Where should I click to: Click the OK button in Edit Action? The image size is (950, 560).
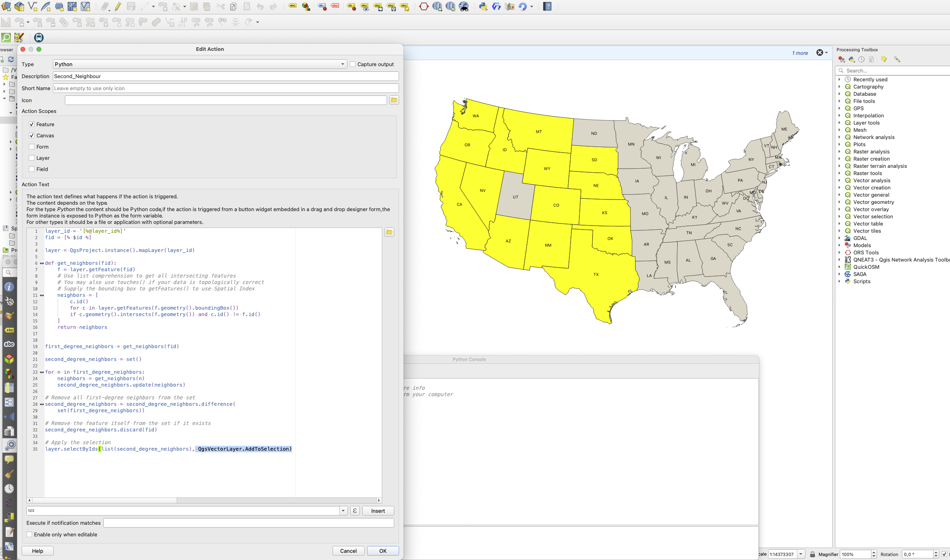[383, 551]
